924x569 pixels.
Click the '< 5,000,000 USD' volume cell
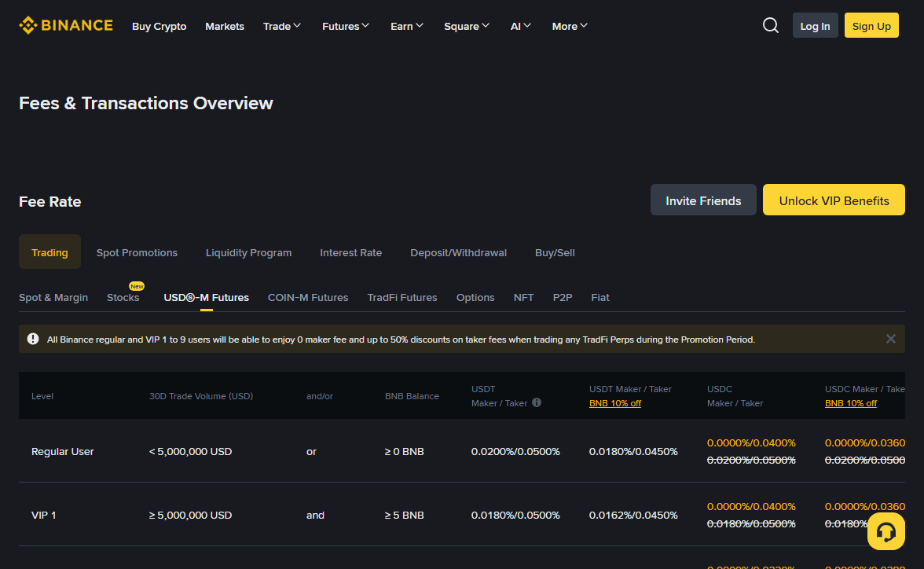click(190, 451)
